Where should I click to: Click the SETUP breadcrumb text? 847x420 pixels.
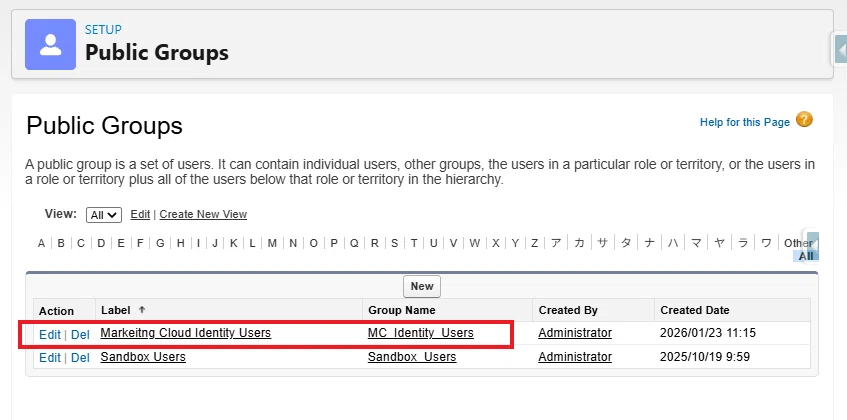(x=103, y=30)
